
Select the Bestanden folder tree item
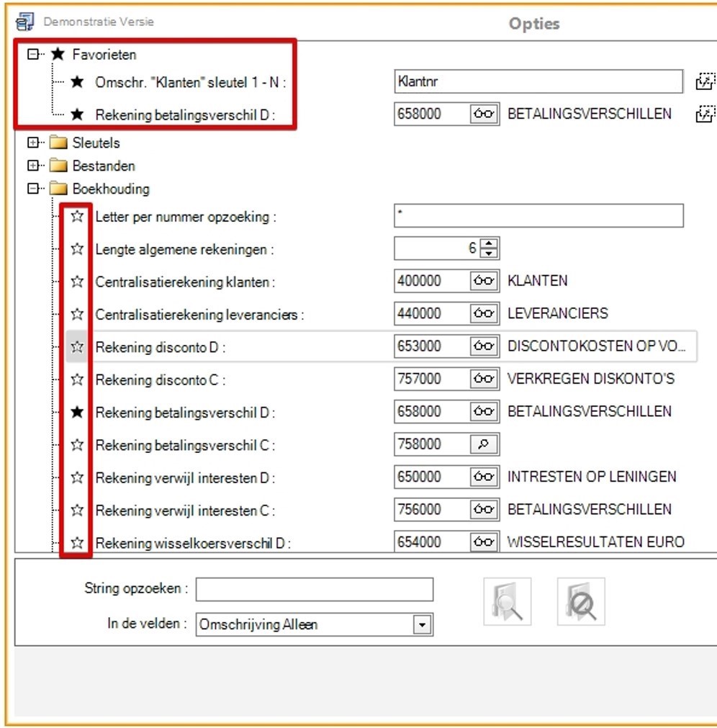tap(103, 166)
